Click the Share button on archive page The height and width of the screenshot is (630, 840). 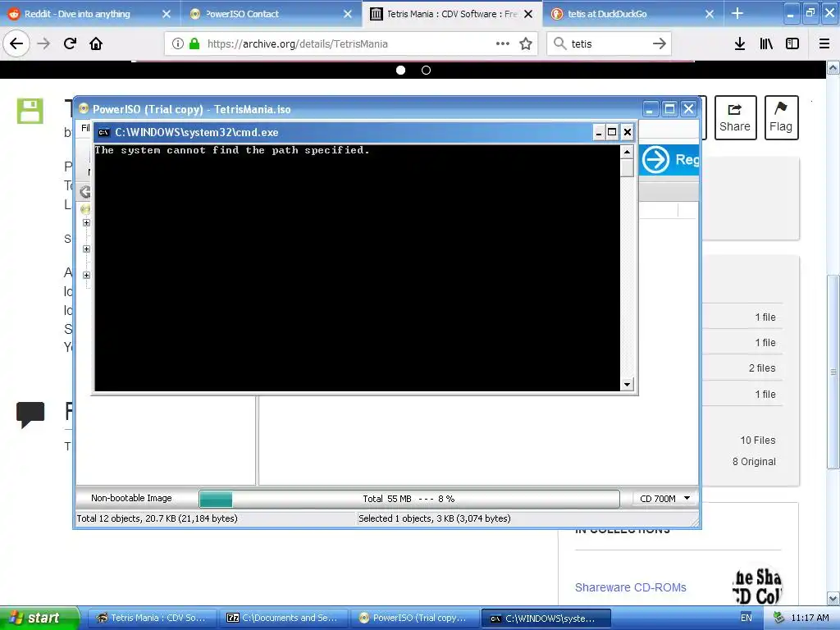(735, 118)
